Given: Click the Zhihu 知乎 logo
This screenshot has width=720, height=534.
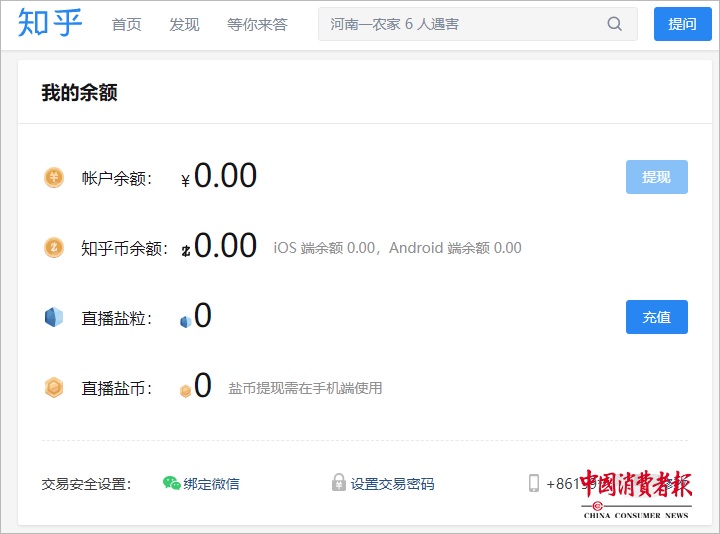Looking at the screenshot, I should 50,23.
